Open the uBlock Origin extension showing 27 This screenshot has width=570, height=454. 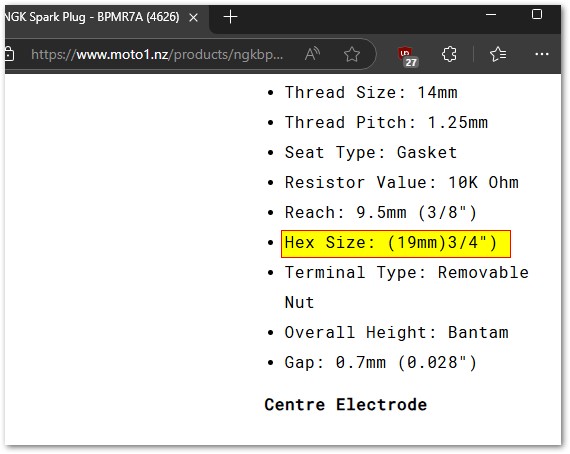[408, 56]
